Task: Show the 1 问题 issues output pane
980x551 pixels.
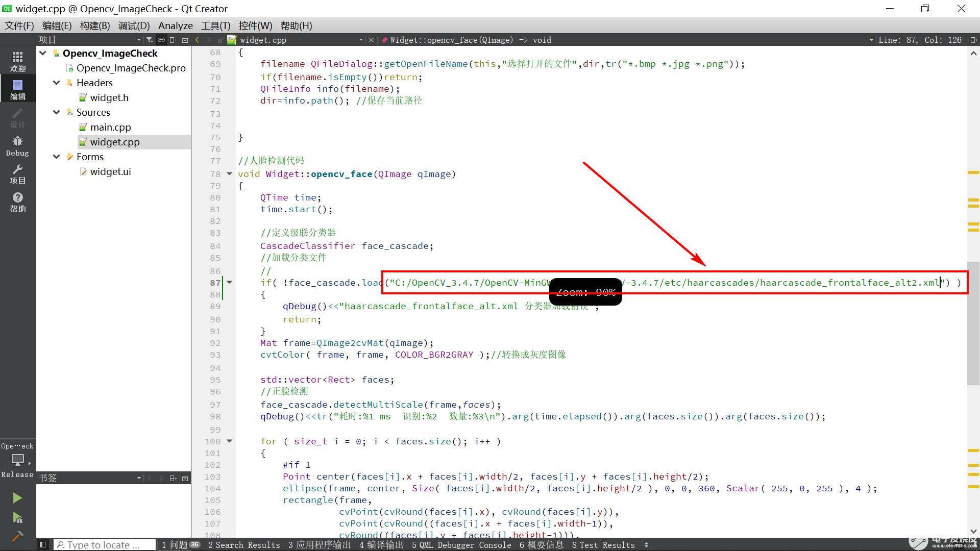Action: pos(180,545)
